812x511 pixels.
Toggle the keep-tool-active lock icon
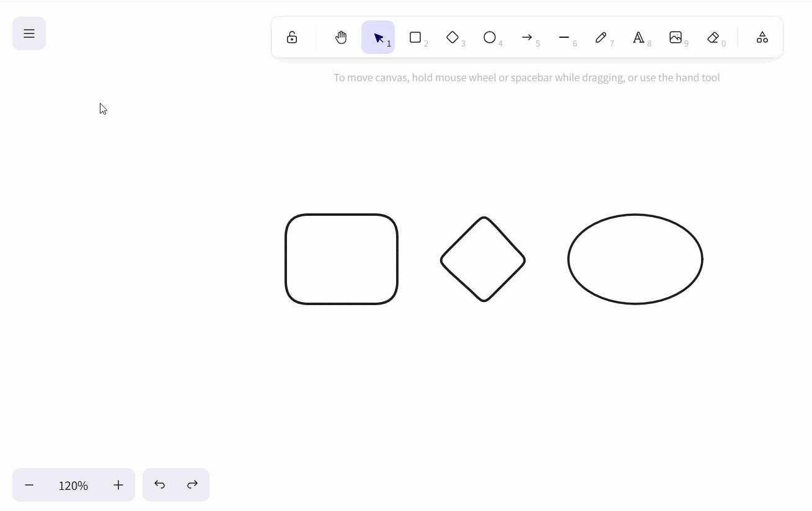[292, 37]
